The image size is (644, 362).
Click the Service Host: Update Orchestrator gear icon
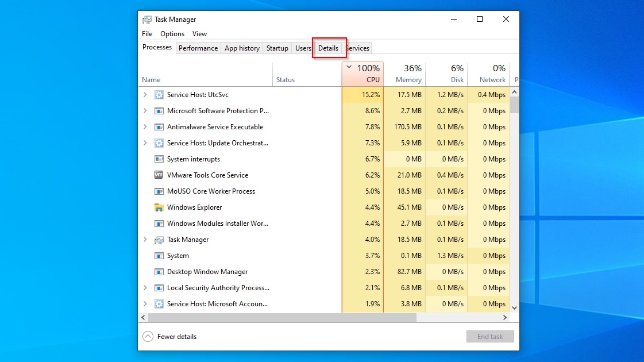pyautogui.click(x=159, y=143)
